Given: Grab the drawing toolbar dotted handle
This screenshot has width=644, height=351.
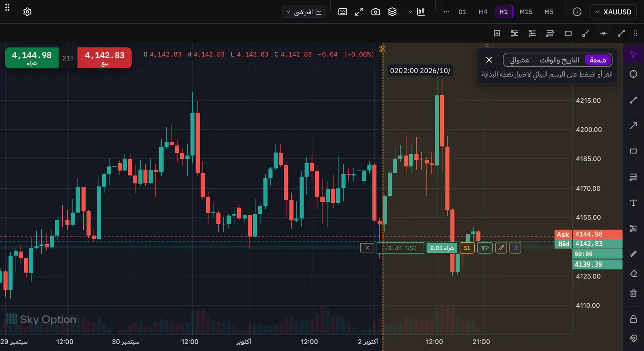Looking at the screenshot, I should coord(635,33).
